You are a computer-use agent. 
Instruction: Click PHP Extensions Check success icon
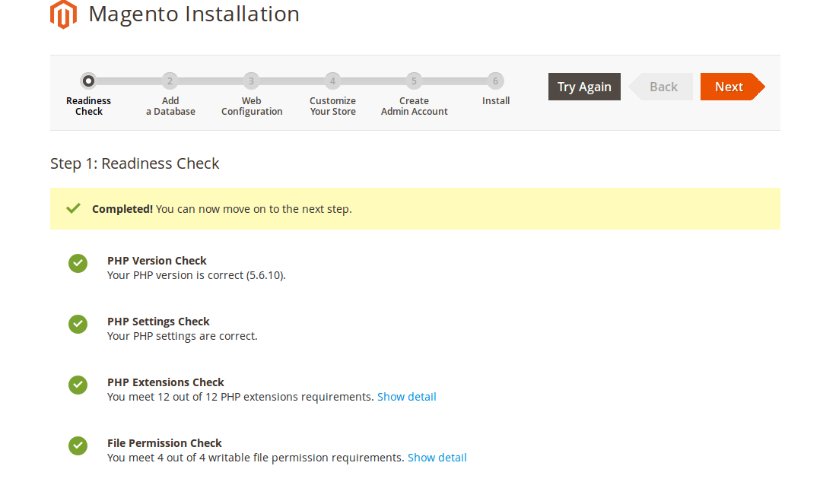click(x=78, y=385)
